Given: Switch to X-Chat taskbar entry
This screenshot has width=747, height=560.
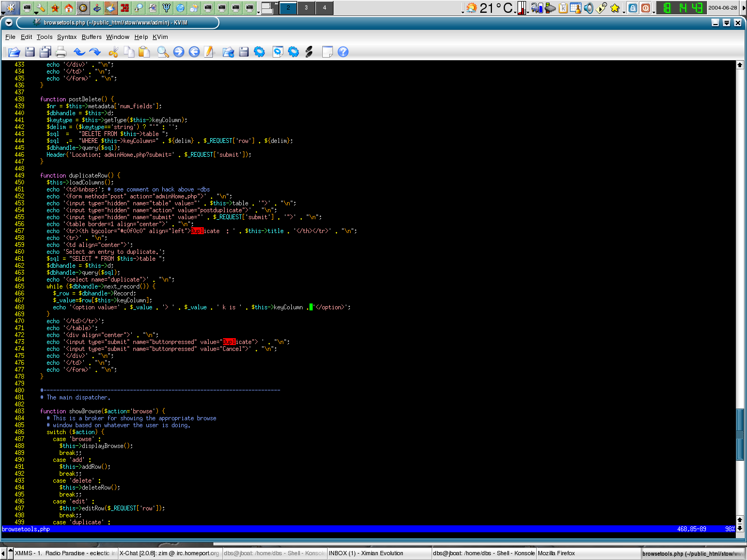Looking at the screenshot, I should (x=169, y=553).
